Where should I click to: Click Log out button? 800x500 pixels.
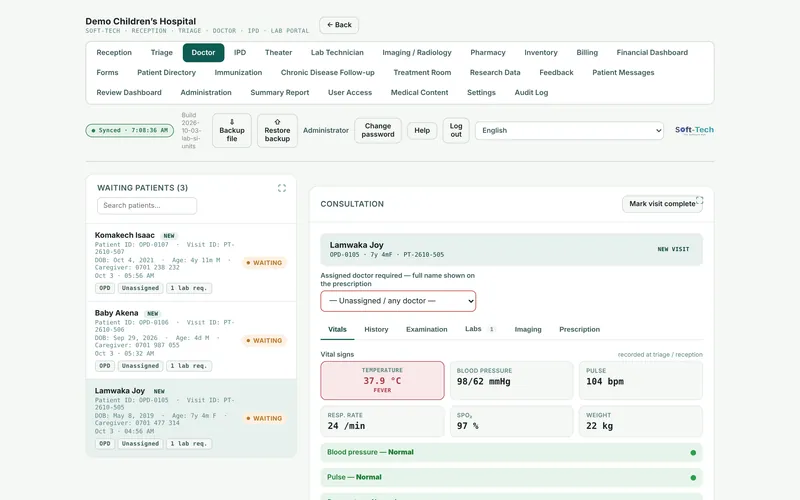coord(456,131)
